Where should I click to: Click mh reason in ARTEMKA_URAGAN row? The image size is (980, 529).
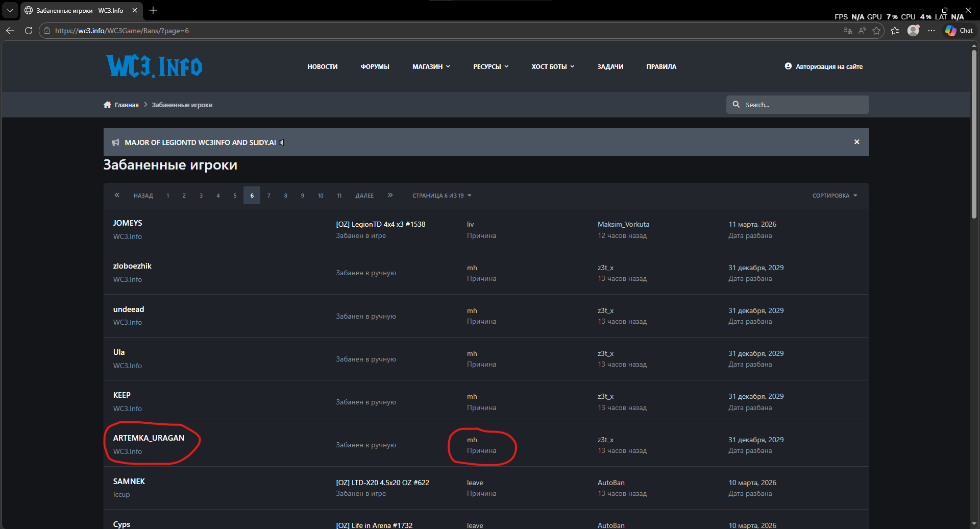point(472,440)
